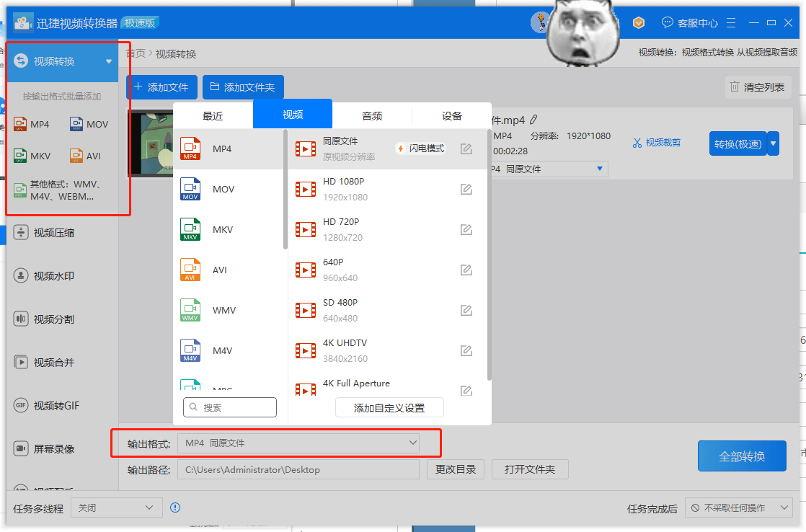Open the 视频水印 watermark tool
The height and width of the screenshot is (532, 806).
tap(53, 276)
